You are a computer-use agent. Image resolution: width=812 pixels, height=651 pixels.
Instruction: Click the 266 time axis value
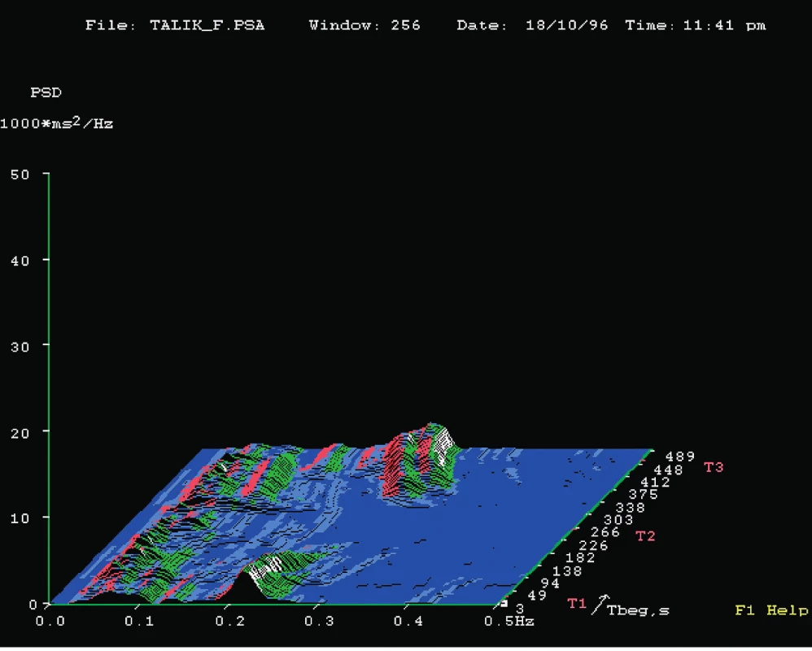coord(605,532)
